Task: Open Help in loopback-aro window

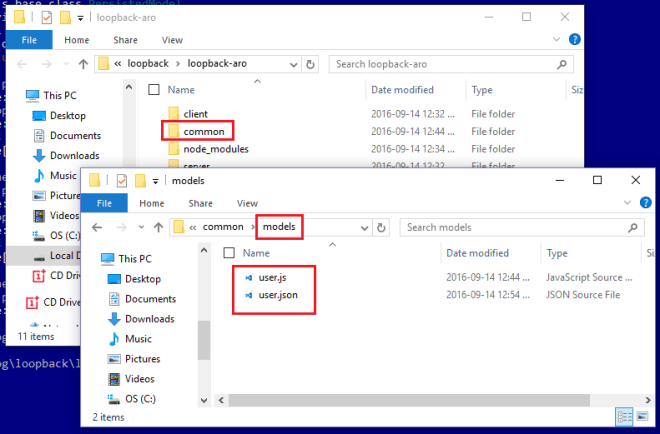Action: click(574, 39)
